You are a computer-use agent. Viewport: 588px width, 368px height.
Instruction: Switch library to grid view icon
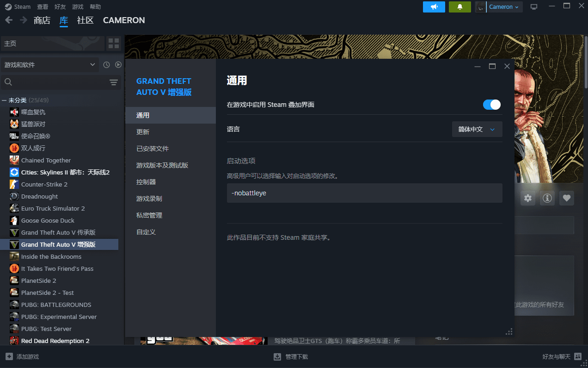click(114, 44)
